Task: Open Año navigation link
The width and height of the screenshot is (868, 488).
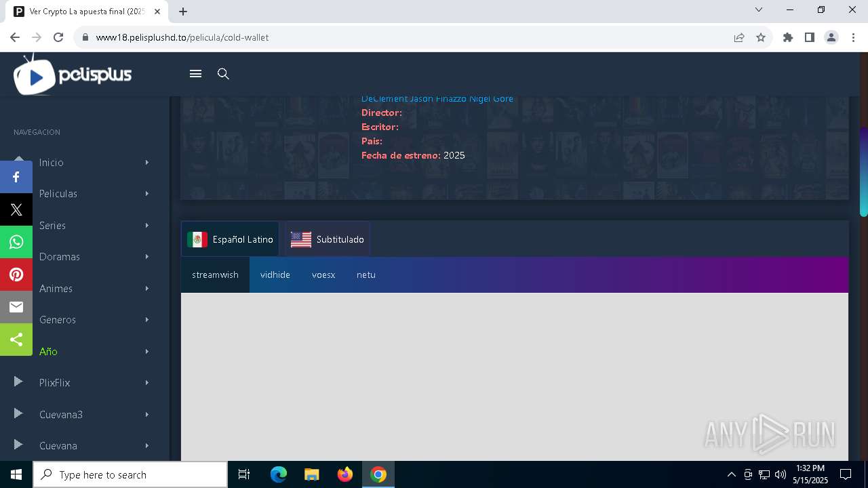Action: click(x=48, y=351)
